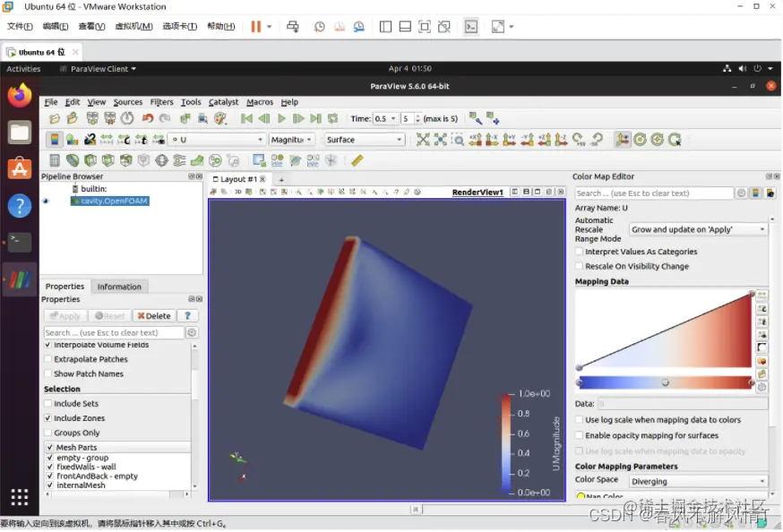Switch to the Information tab

[119, 287]
